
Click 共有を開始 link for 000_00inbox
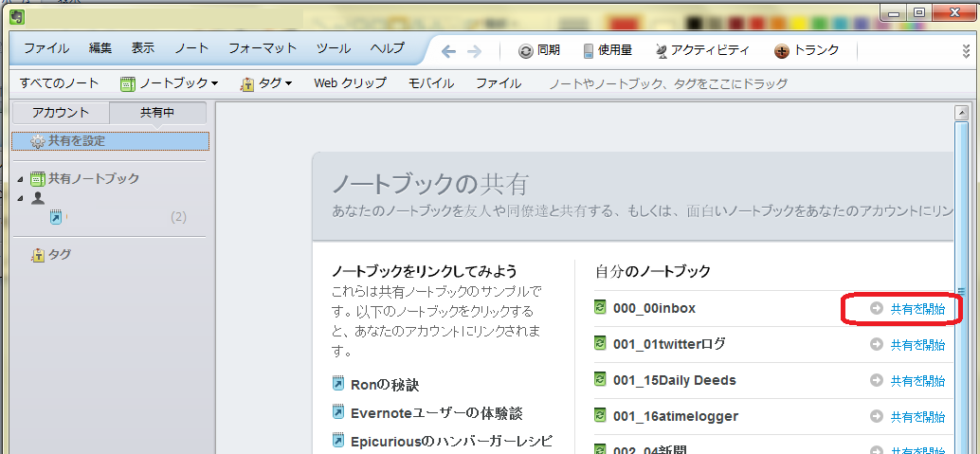[x=917, y=309]
